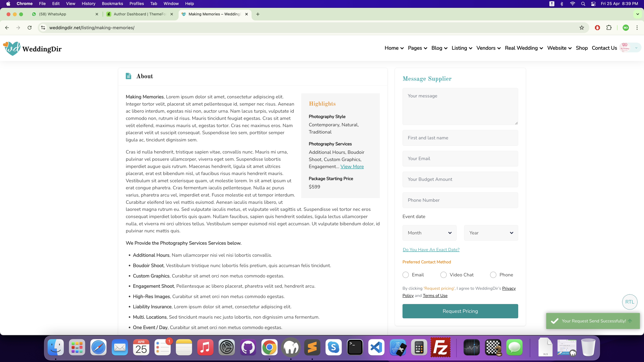Expand the Listing navigation menu
This screenshot has height=362, width=644.
pos(461,48)
